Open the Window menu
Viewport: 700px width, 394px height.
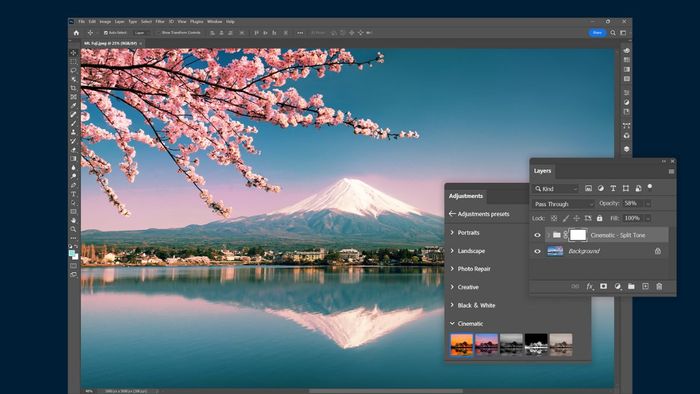[x=214, y=21]
